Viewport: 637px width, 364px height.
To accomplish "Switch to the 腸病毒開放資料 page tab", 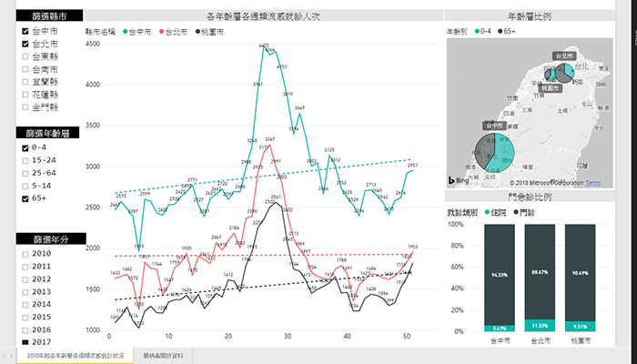I will click(x=164, y=355).
